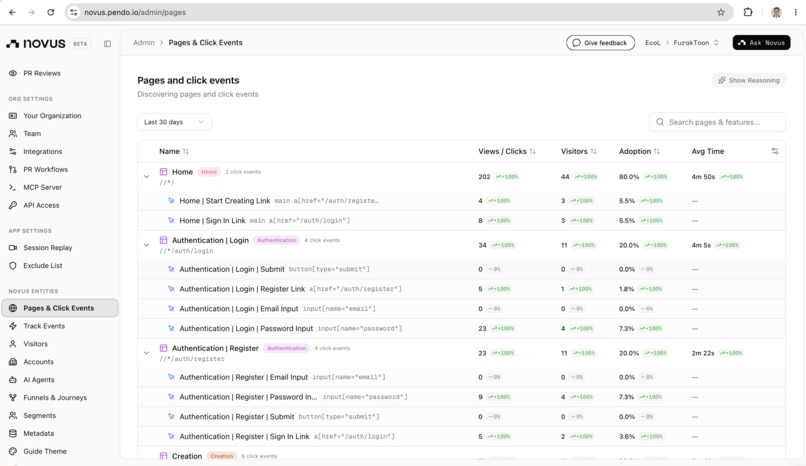Click the Ask Novus button
The image size is (806, 466).
tap(761, 43)
